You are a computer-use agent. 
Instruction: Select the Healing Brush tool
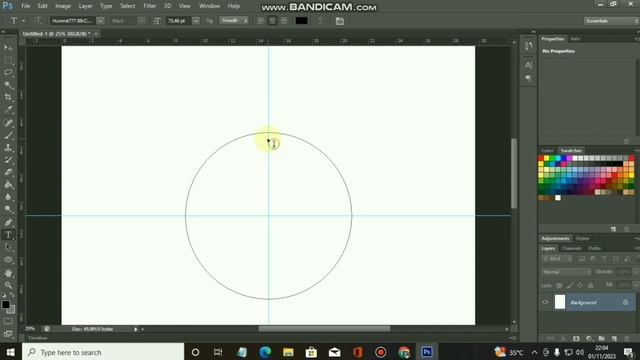(x=8, y=122)
